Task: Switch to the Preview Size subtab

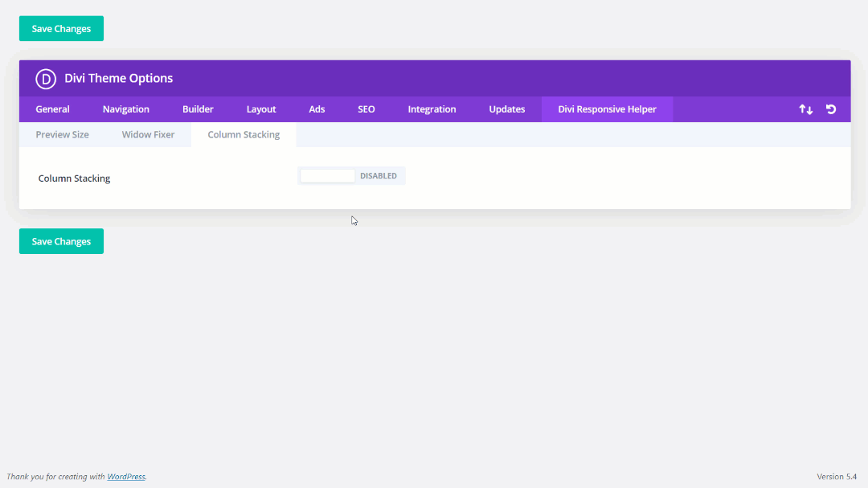Action: (x=62, y=134)
